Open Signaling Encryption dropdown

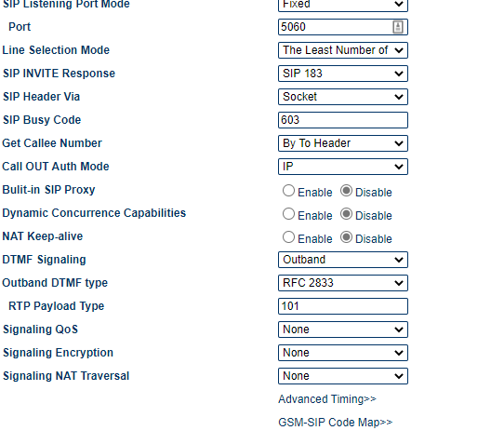(343, 353)
